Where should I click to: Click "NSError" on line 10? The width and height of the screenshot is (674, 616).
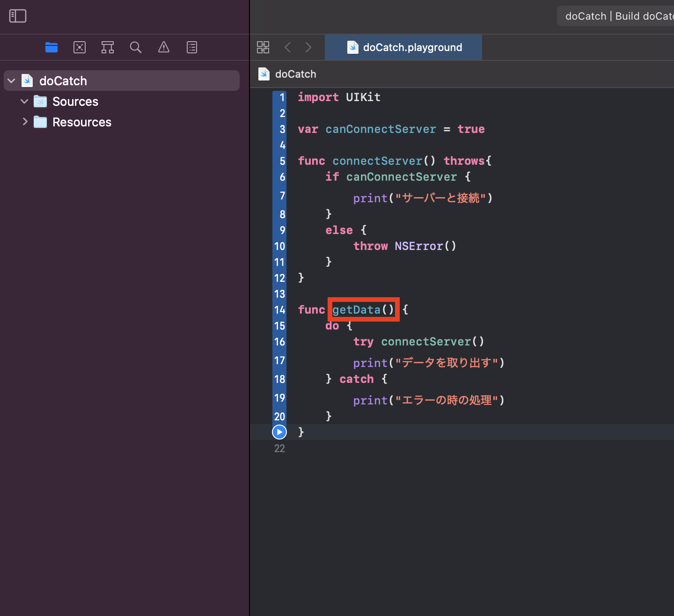[x=419, y=246]
